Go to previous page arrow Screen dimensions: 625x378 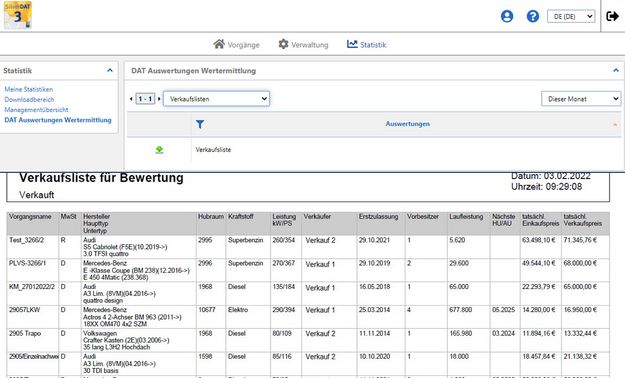131,98
